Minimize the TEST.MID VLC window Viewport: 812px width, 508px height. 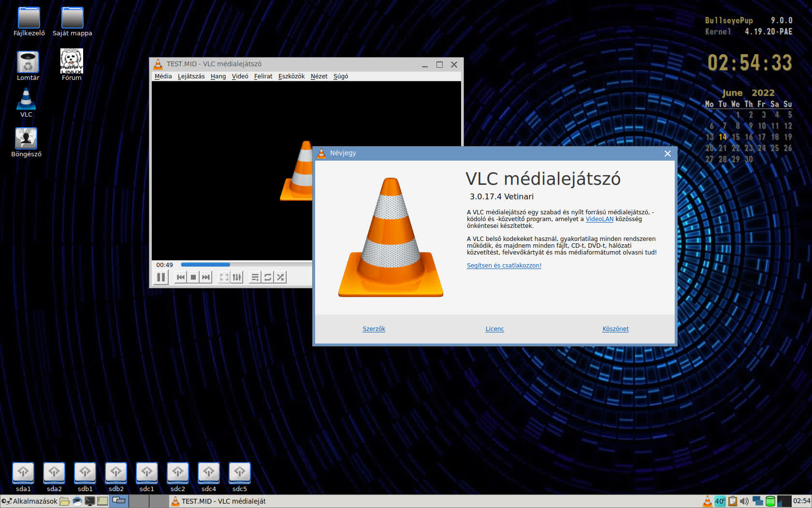click(424, 64)
